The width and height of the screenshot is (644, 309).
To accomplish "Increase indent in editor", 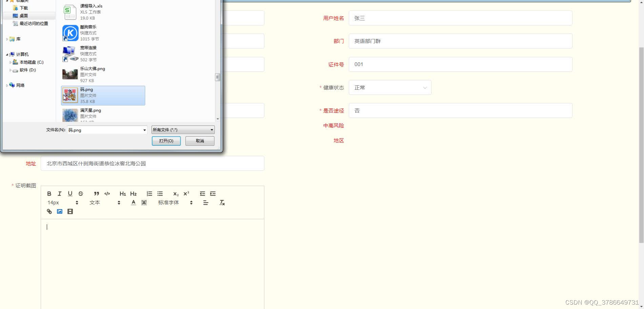I will coord(213,194).
